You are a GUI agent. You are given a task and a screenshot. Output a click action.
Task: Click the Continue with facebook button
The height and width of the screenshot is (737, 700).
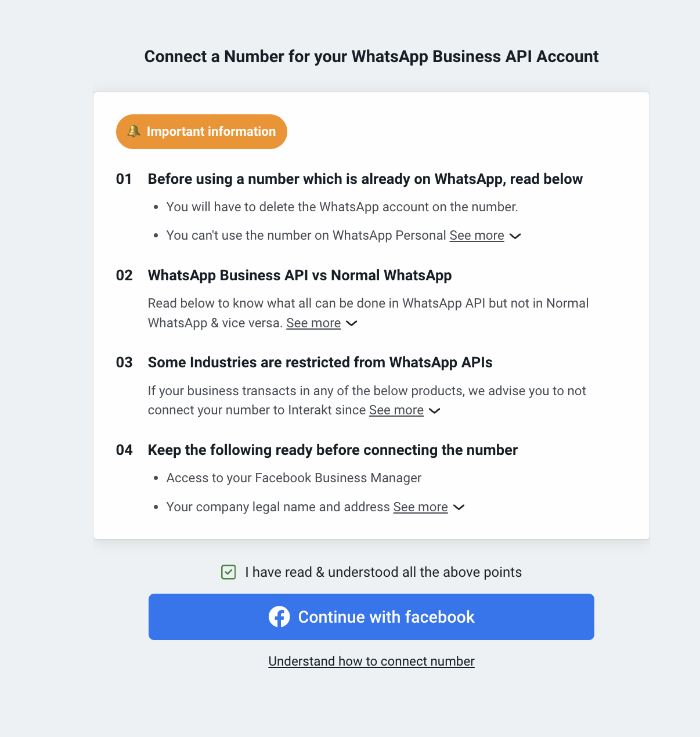pos(371,617)
